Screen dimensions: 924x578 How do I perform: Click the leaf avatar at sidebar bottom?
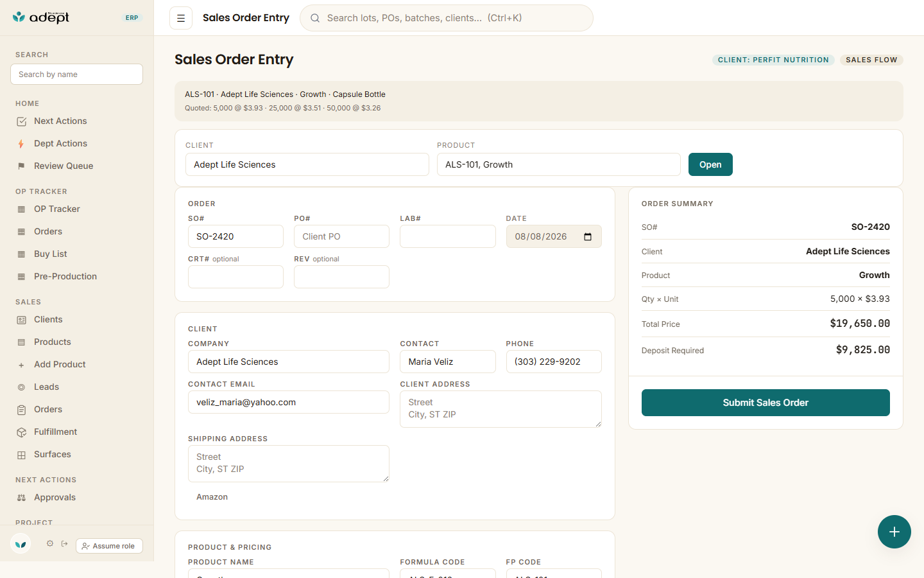coord(21,545)
